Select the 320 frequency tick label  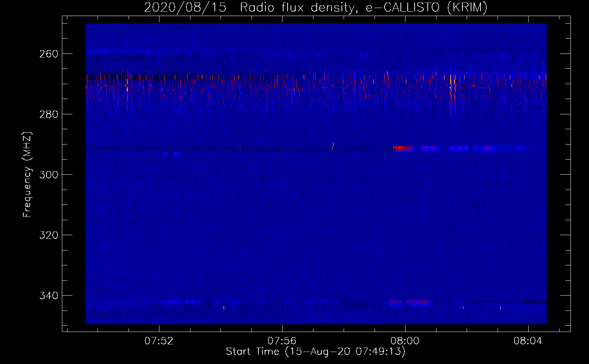[x=49, y=235]
